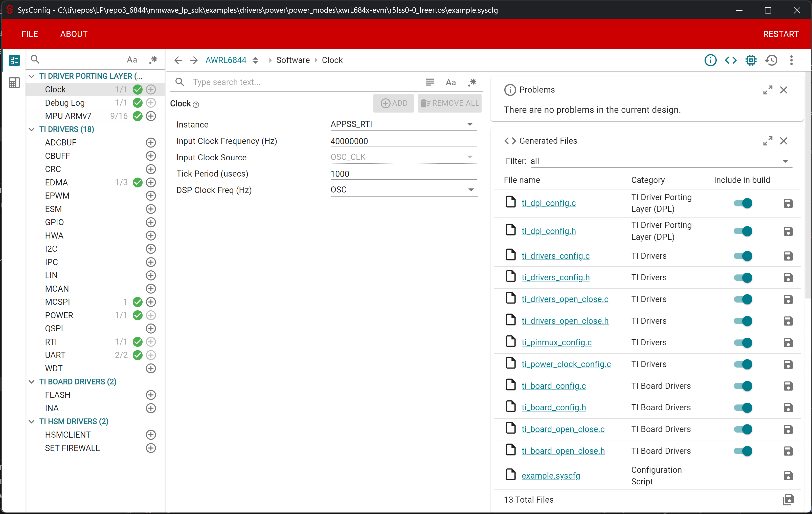This screenshot has height=514, width=812.
Task: Open the ti_drivers_config.c file link
Action: point(555,256)
